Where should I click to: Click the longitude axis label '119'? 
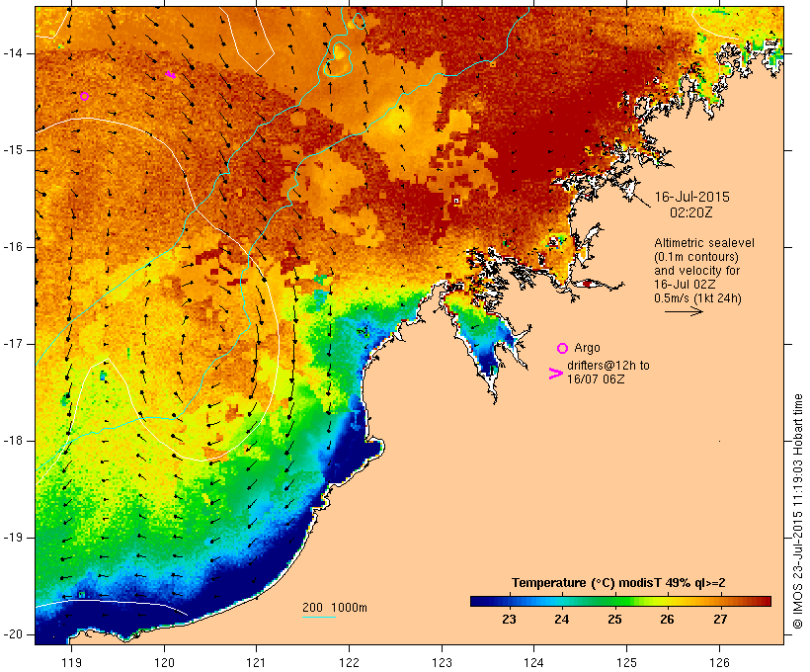[x=71, y=663]
